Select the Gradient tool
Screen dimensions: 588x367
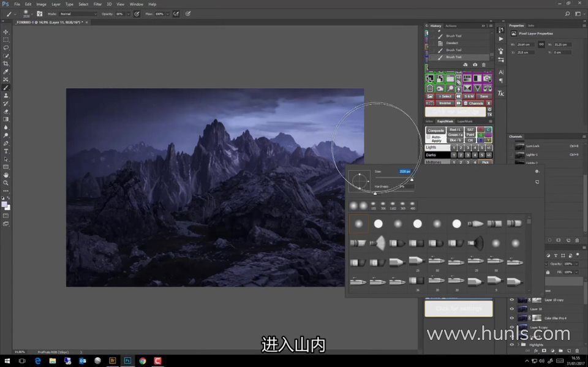point(6,119)
